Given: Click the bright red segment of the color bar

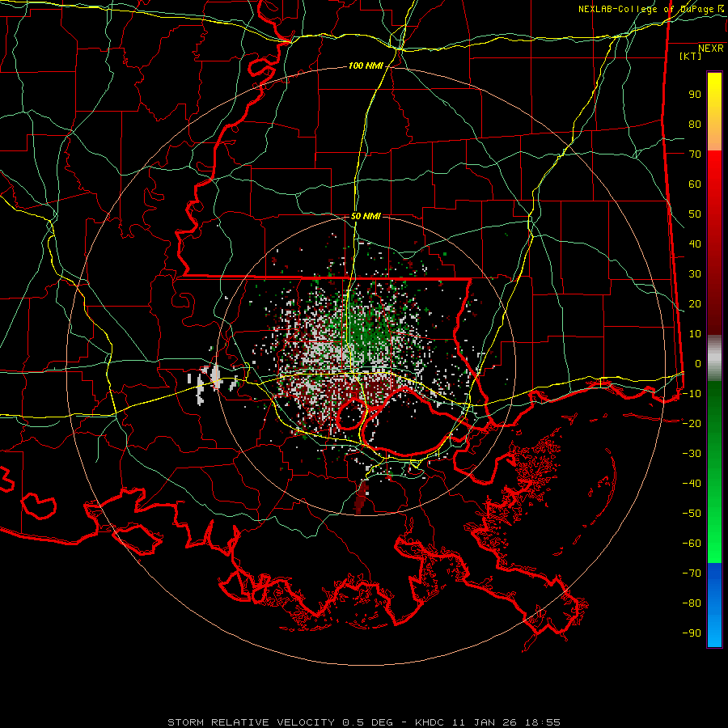Looking at the screenshot, I should 714,186.
